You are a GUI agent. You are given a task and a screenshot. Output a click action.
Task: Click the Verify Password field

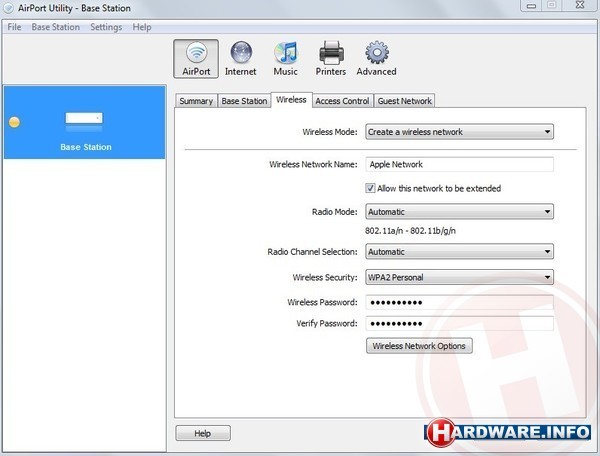click(x=459, y=324)
